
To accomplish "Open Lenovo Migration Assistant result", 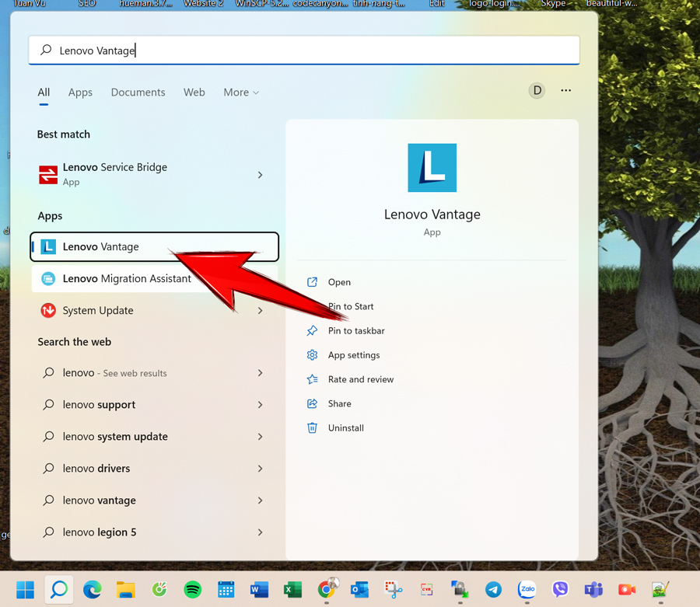I will click(x=155, y=279).
